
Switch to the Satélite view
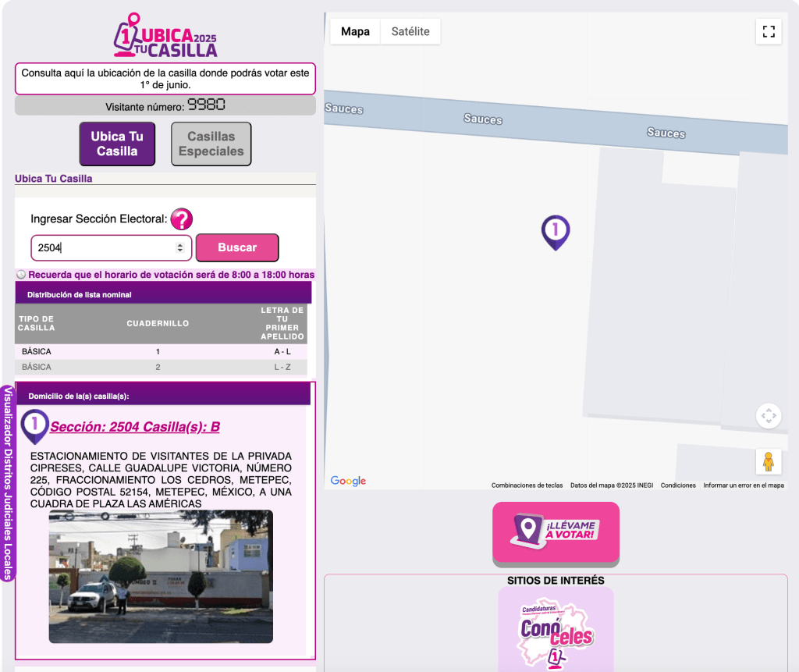(410, 31)
